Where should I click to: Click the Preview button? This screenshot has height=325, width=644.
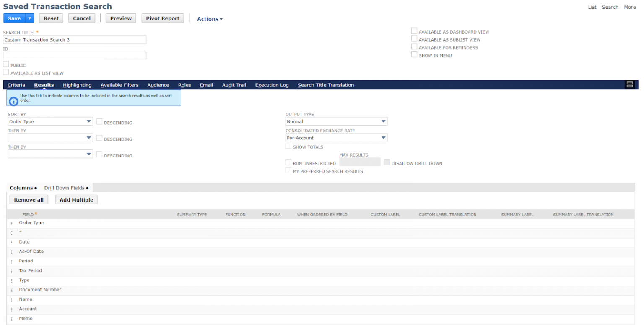[121, 18]
